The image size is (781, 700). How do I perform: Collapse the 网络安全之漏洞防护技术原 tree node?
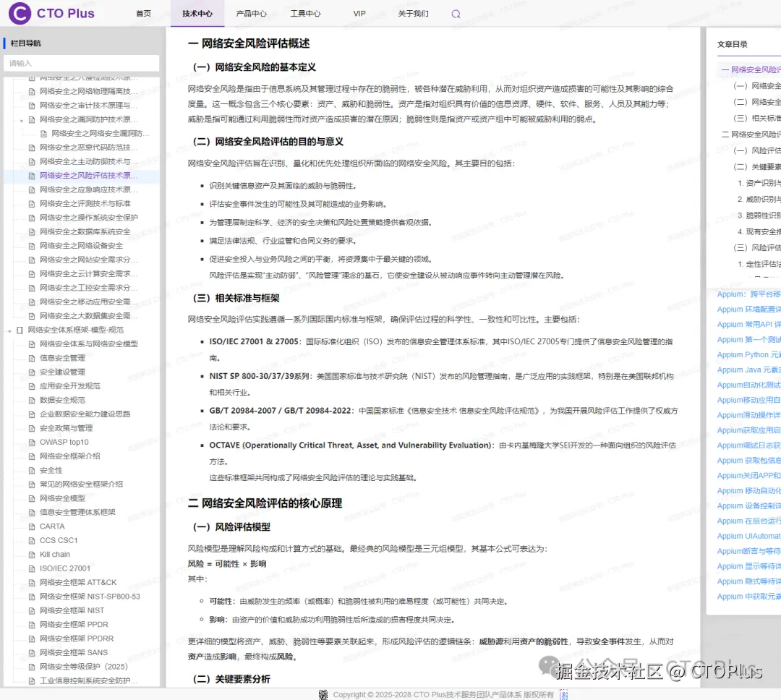[22, 121]
